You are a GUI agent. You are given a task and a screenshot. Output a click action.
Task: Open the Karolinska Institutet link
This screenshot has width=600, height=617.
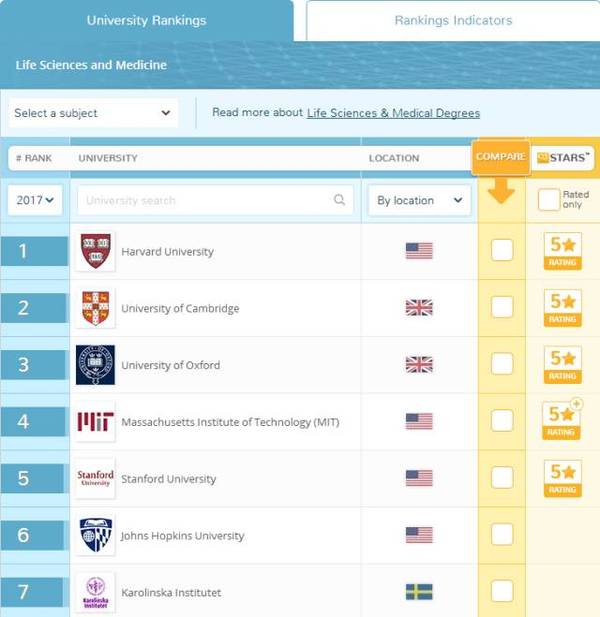coord(171,593)
